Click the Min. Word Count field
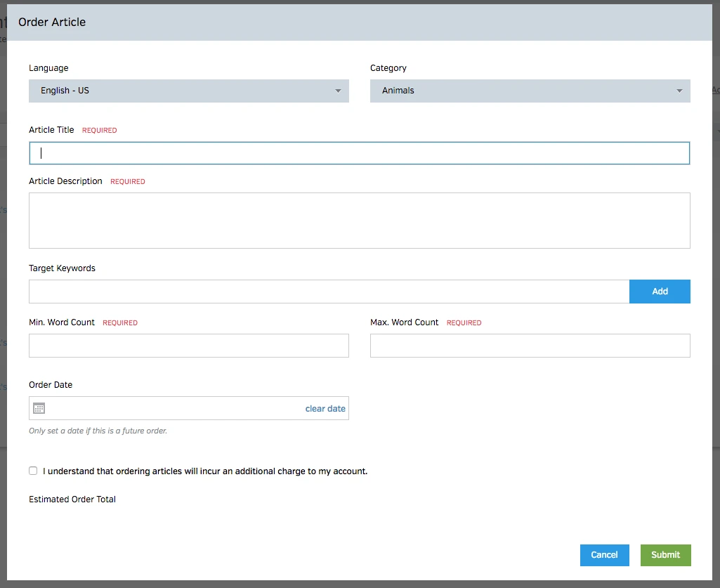Screen dimensions: 720x588 tap(188, 346)
